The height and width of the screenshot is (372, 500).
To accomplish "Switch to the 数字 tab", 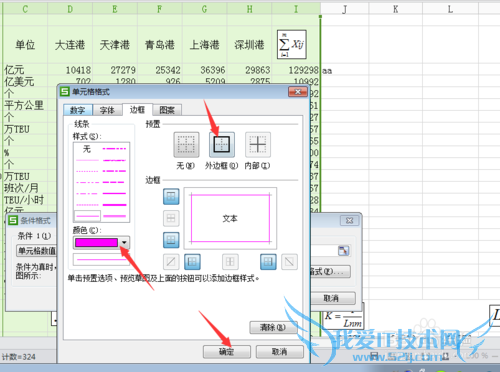I will [x=78, y=110].
